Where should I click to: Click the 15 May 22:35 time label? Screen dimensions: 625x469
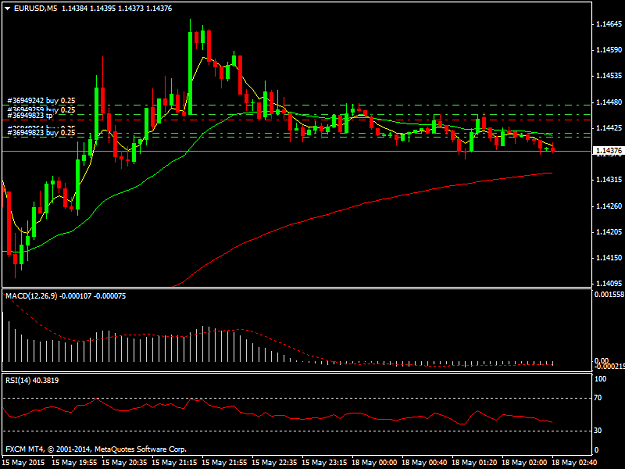pyautogui.click(x=275, y=463)
